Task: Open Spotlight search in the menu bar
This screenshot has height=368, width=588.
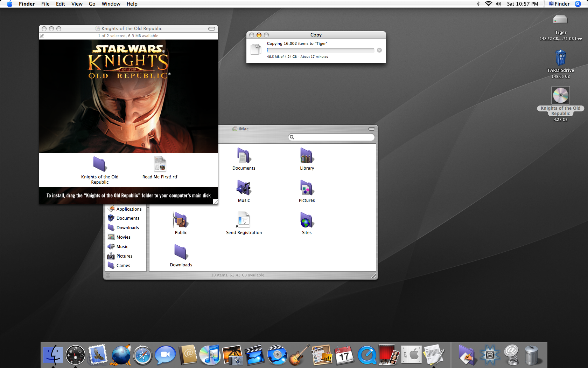Action: [x=578, y=4]
